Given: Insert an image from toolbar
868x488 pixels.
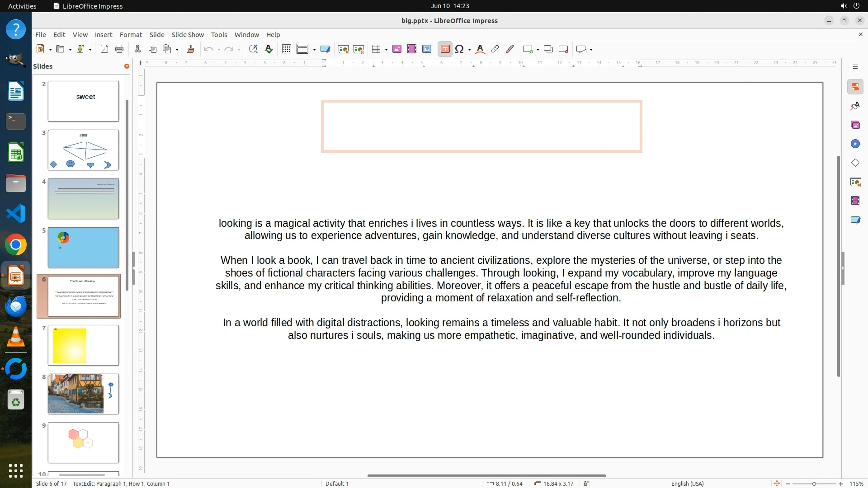Looking at the screenshot, I should click(397, 49).
